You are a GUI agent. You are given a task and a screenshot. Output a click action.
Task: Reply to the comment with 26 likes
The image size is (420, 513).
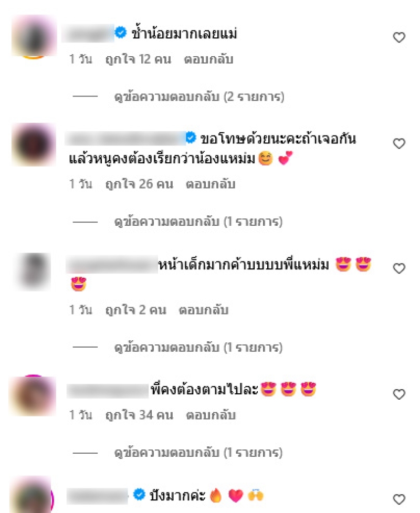211,184
